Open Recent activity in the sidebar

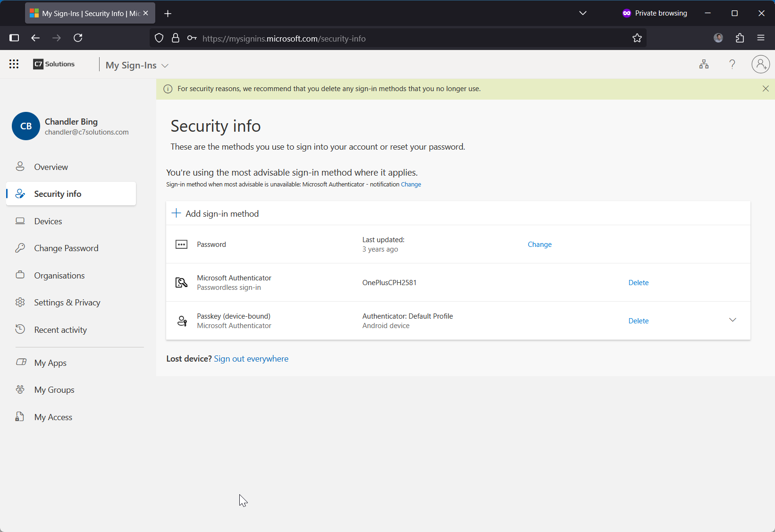[x=60, y=330]
